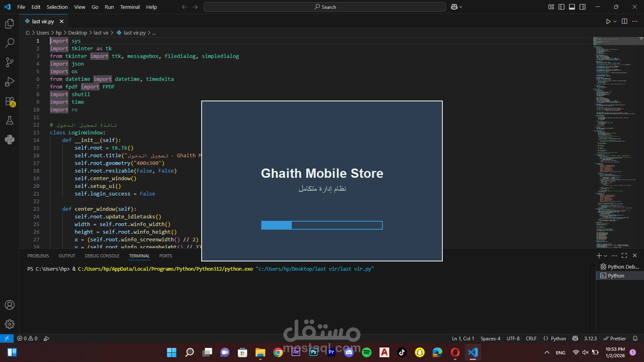Add a new terminal with plus icon
This screenshot has height=362, width=644.
coord(599,255)
